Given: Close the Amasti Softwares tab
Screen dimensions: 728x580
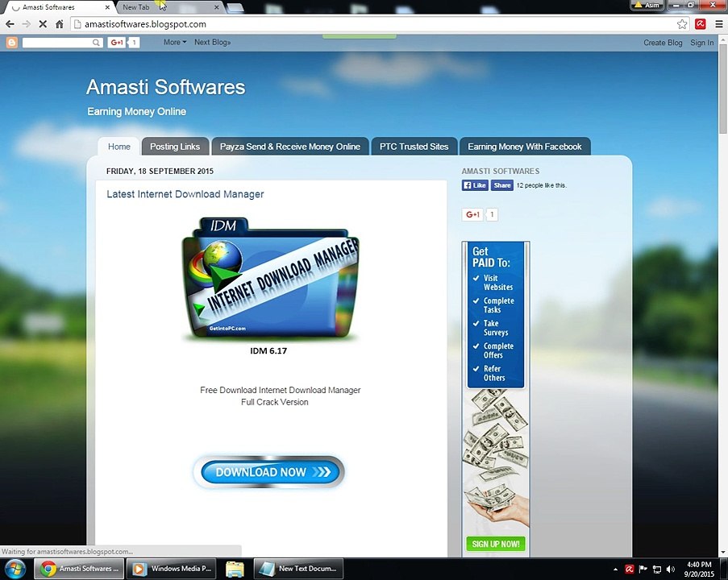Looking at the screenshot, I should coord(108,7).
